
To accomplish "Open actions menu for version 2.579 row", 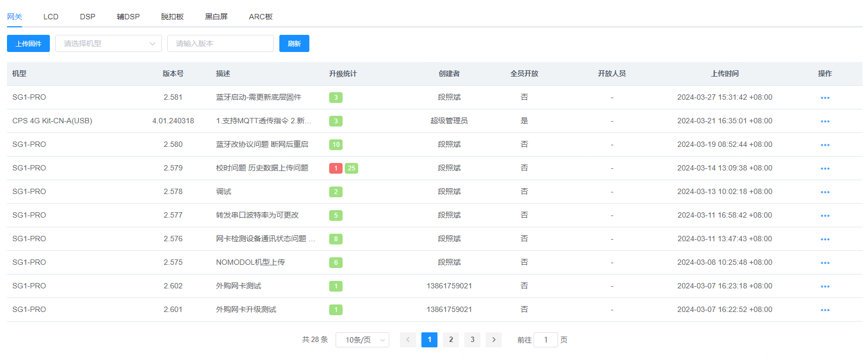I will pos(825,168).
